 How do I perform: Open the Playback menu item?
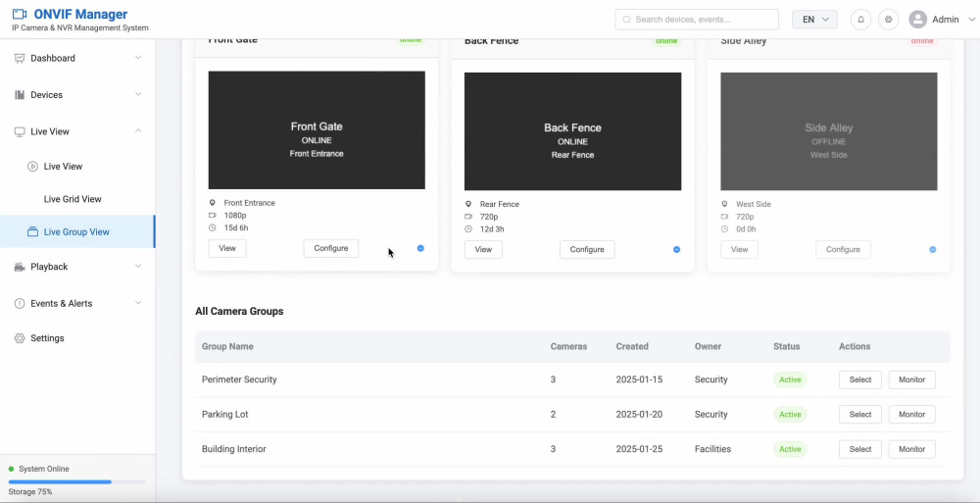tap(77, 267)
